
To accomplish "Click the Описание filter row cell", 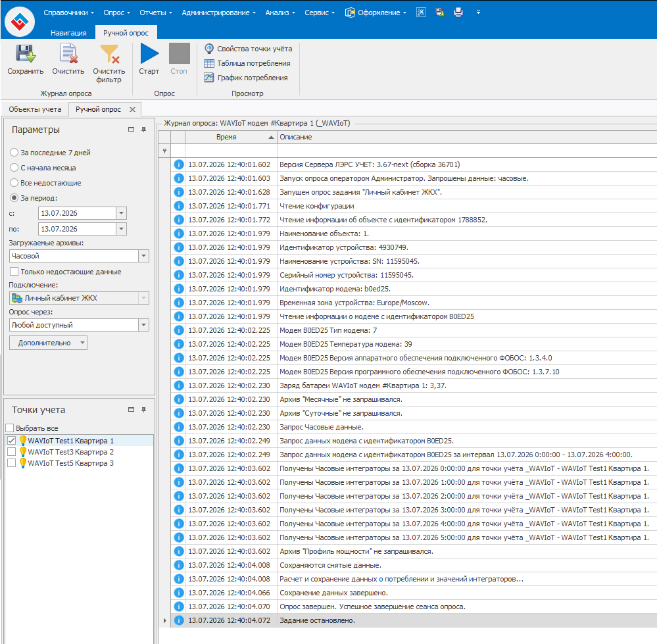I will (467, 151).
